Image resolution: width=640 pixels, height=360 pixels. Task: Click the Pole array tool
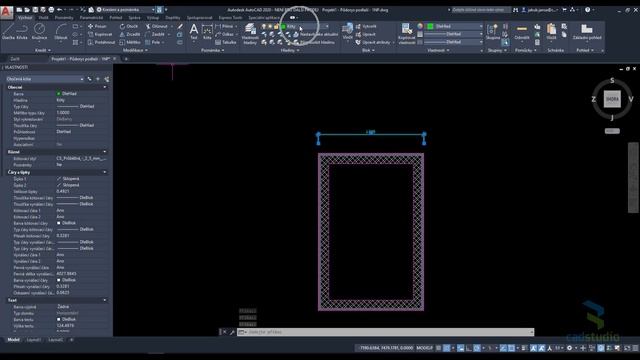153,42
